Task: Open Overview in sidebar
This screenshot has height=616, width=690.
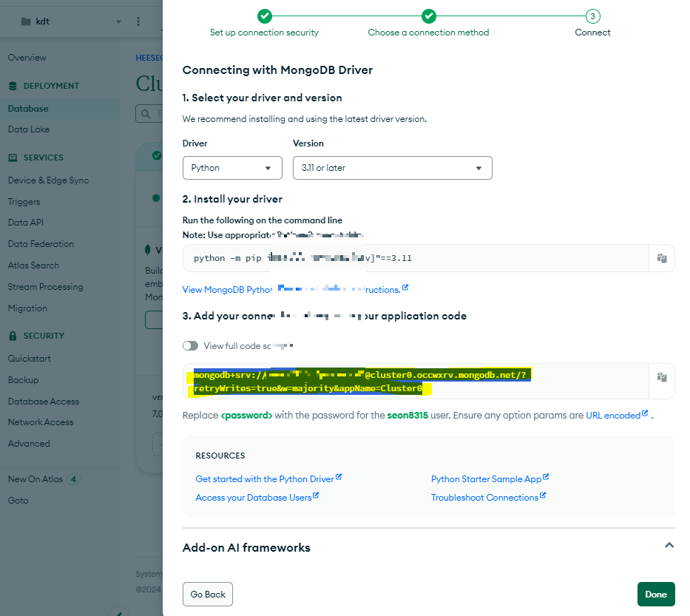Action: 27,58
